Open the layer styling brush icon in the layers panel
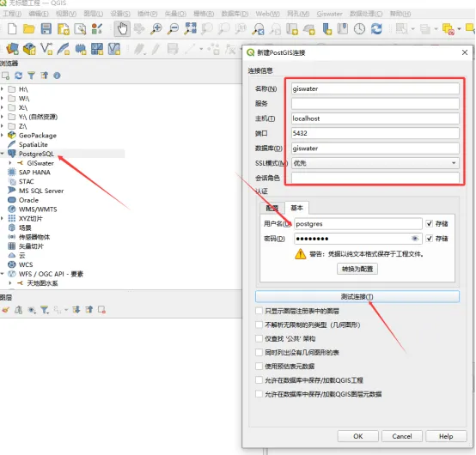The height and width of the screenshot is (455, 476). point(5,310)
